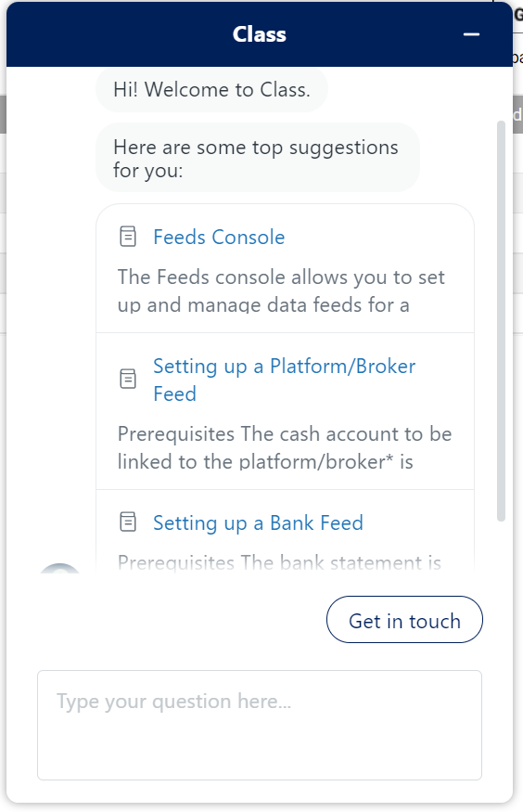Select the bank statement prerequisites description

(279, 562)
